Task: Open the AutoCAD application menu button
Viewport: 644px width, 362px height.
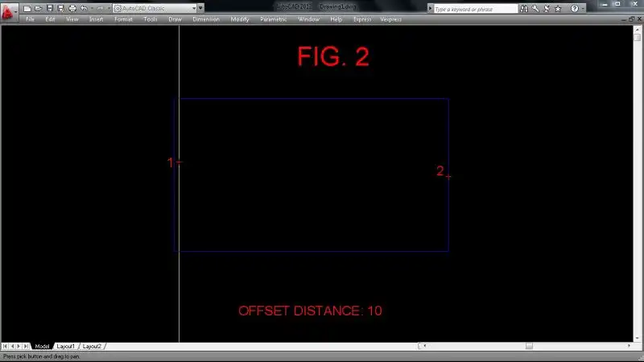Action: [x=8, y=11]
